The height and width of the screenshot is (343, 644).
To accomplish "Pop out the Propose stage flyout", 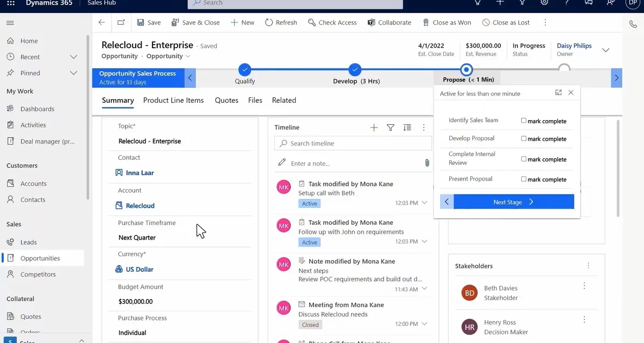I will pos(558,93).
